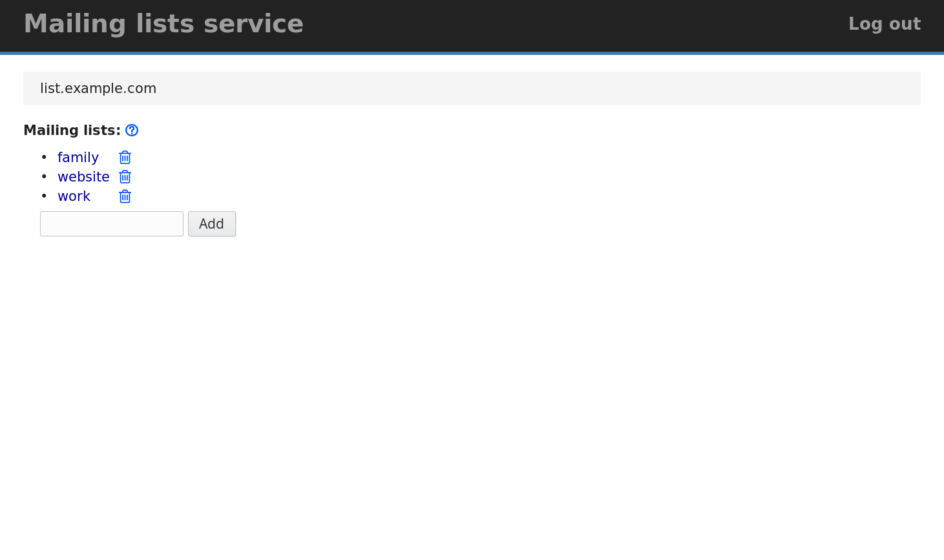The width and height of the screenshot is (944, 560).
Task: Click the help icon beside Mailing lists
Action: (x=132, y=130)
